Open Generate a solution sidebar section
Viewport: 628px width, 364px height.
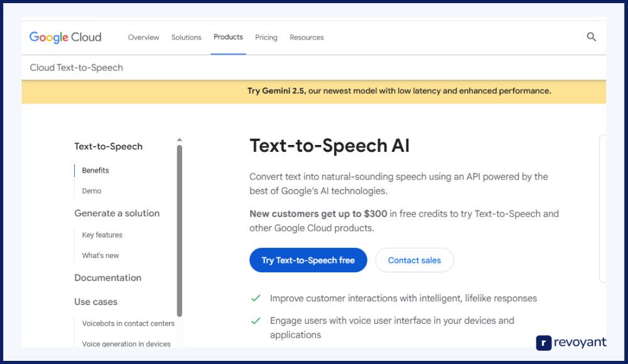[117, 213]
